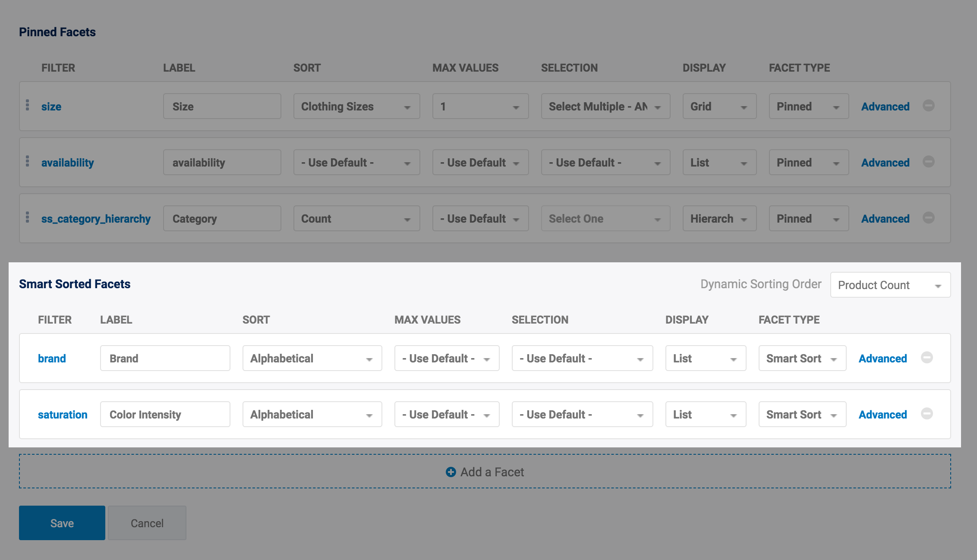Open saturation Facet Type Smart Sort dropdown
977x560 pixels.
click(802, 415)
